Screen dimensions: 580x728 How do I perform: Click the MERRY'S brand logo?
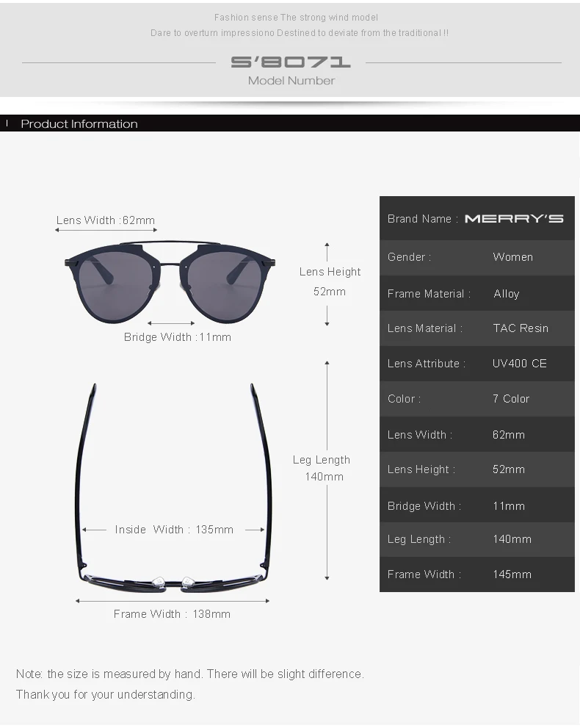(514, 219)
